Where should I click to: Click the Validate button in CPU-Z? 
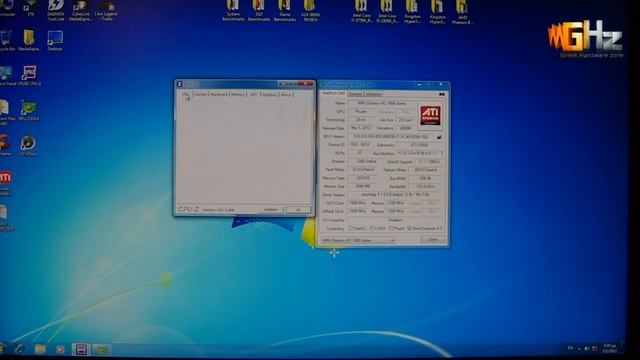point(270,210)
